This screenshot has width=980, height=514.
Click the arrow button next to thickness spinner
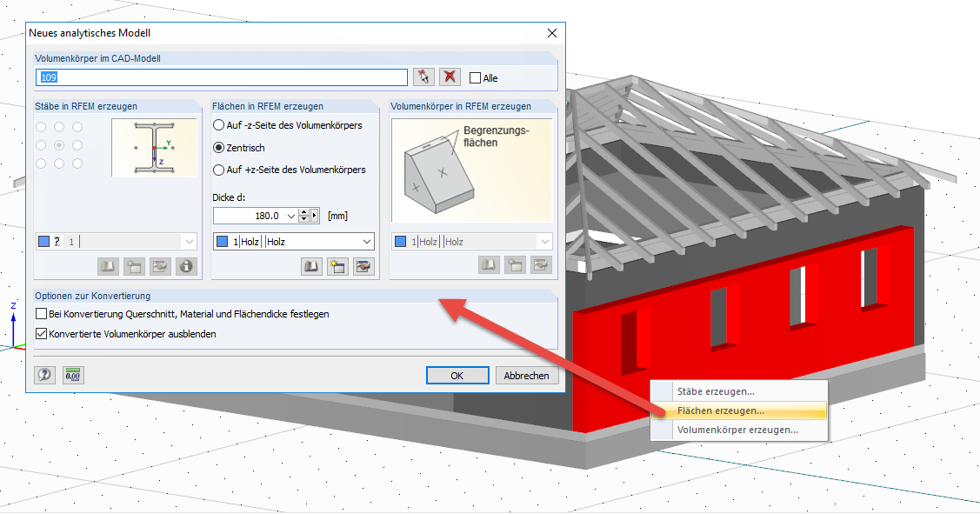pyautogui.click(x=315, y=216)
